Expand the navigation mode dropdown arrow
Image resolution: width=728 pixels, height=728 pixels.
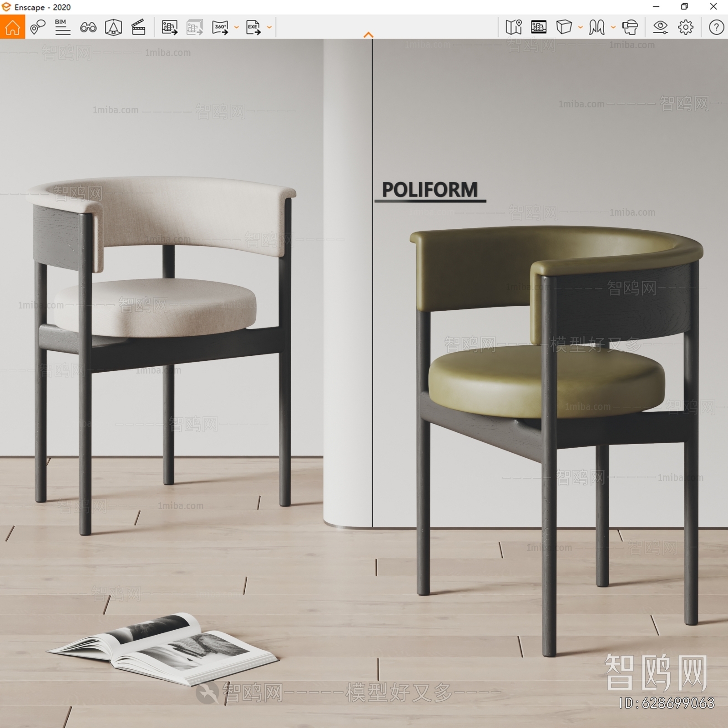pos(613,27)
